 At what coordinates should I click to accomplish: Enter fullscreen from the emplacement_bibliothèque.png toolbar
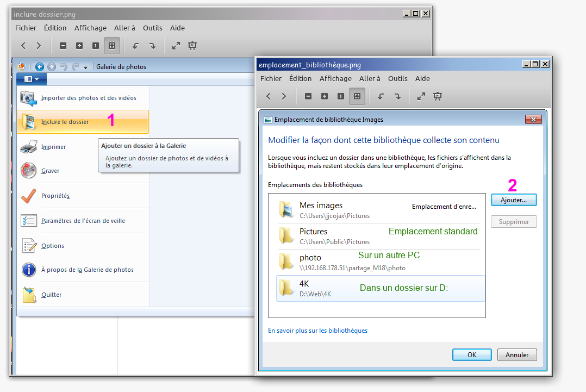click(x=421, y=96)
